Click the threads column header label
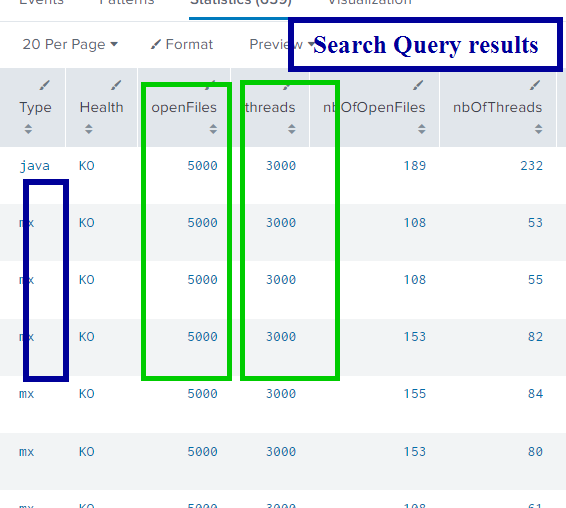The height and width of the screenshot is (508, 566). click(x=270, y=107)
